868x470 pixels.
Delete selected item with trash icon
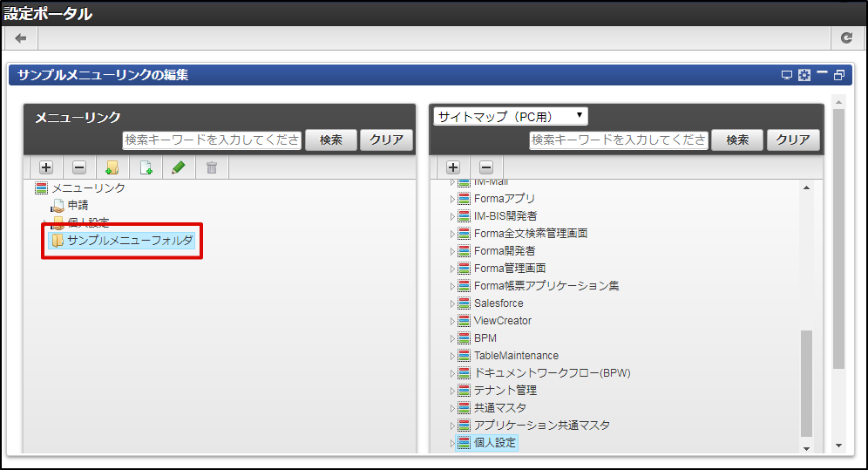tap(212, 167)
